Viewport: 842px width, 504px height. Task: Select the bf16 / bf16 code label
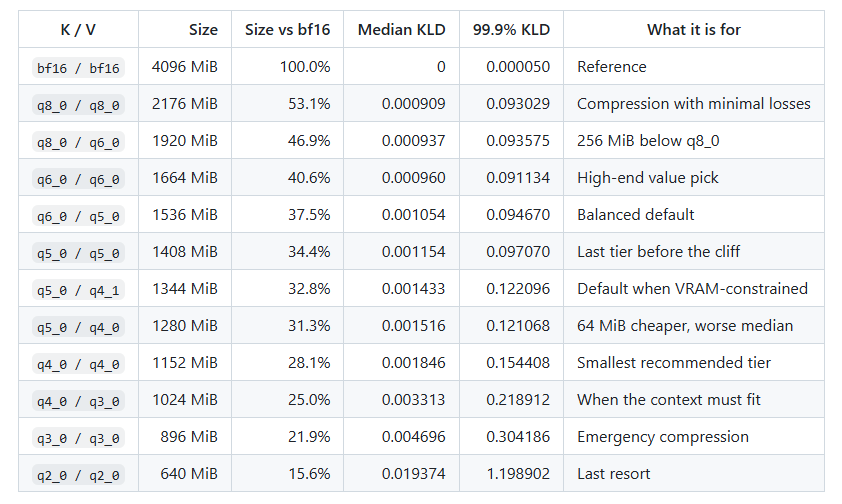click(x=78, y=68)
